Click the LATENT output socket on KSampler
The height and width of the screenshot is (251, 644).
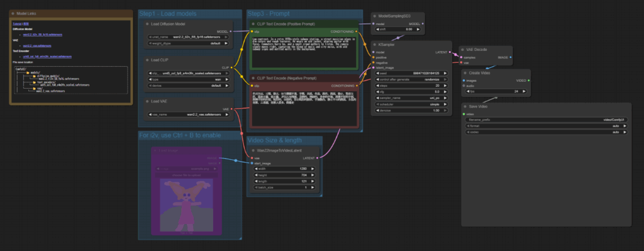(450, 52)
